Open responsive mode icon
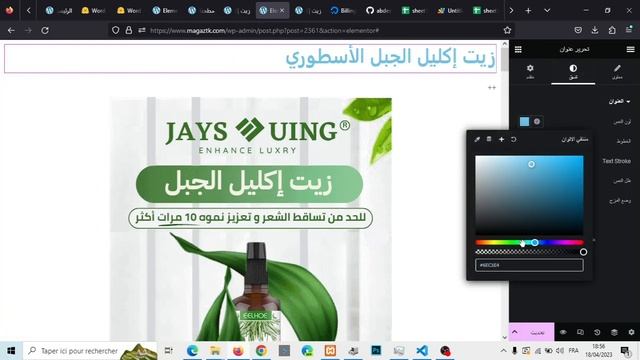The width and height of the screenshot is (640, 360). [x=580, y=332]
